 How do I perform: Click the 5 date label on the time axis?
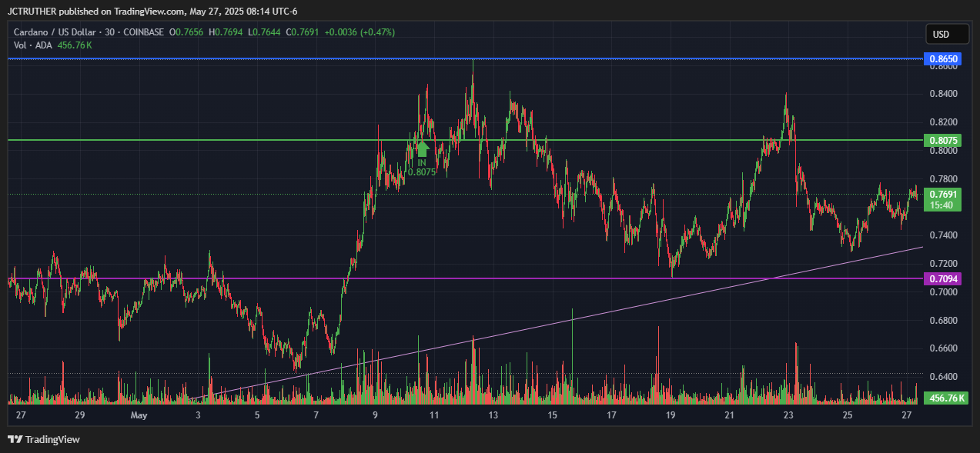(257, 415)
